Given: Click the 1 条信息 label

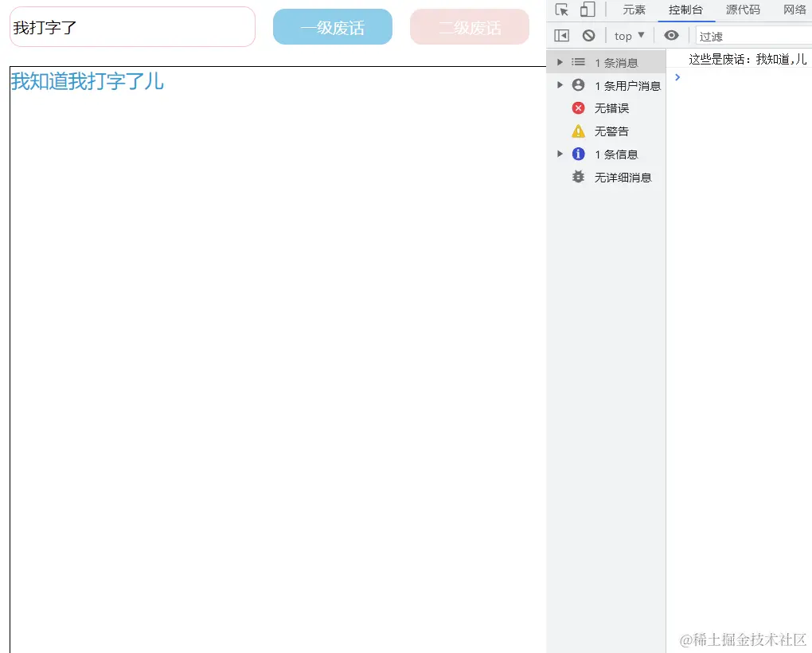Looking at the screenshot, I should [x=616, y=154].
